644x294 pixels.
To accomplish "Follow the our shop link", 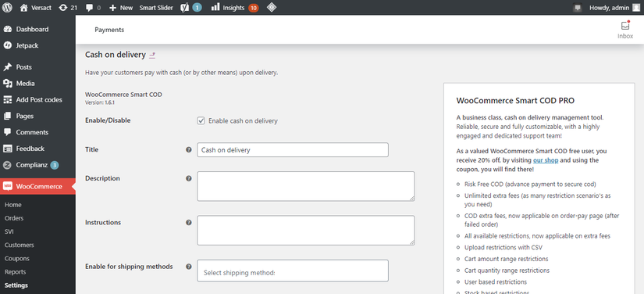I will point(546,160).
